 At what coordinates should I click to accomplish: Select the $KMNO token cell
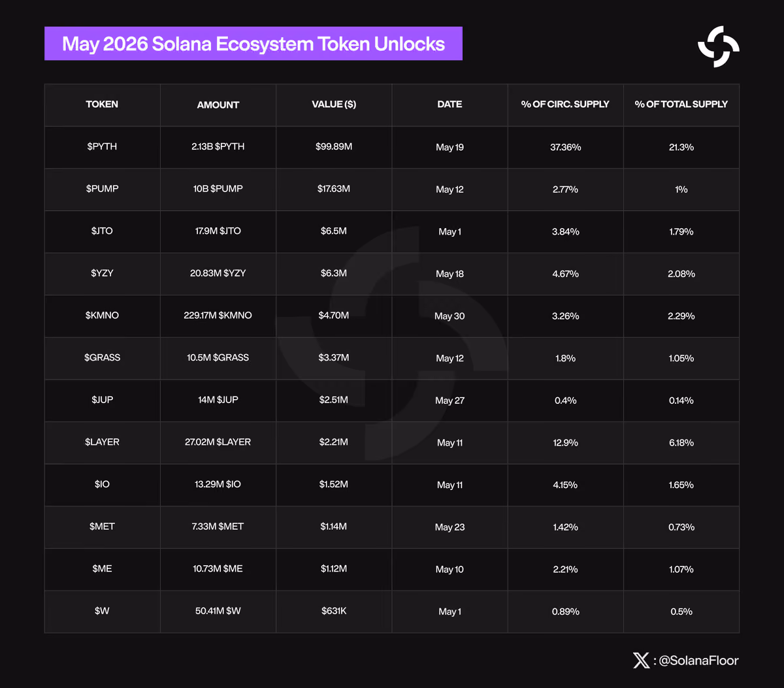coord(102,315)
